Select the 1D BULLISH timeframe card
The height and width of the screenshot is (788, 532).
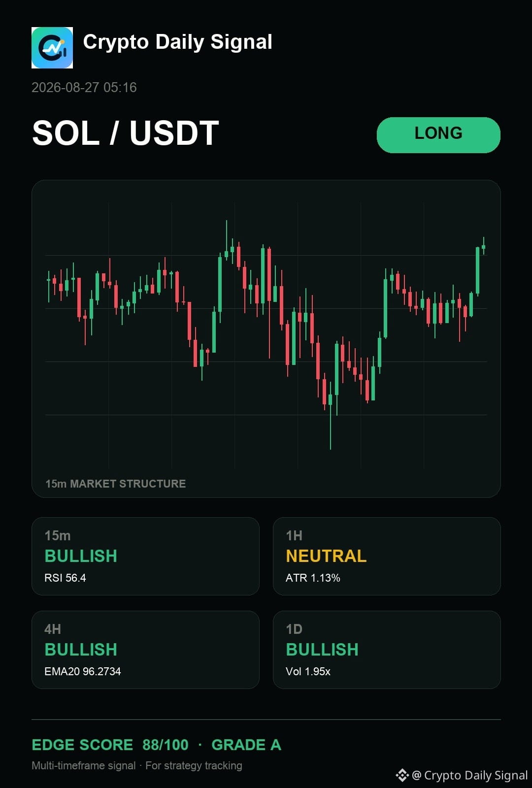point(387,650)
